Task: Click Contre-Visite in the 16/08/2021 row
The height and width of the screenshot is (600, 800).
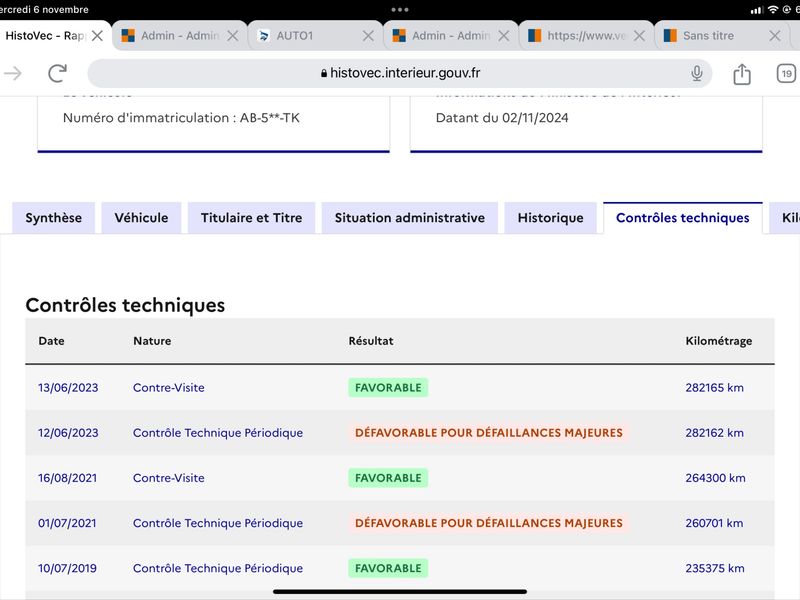Action: coord(168,478)
